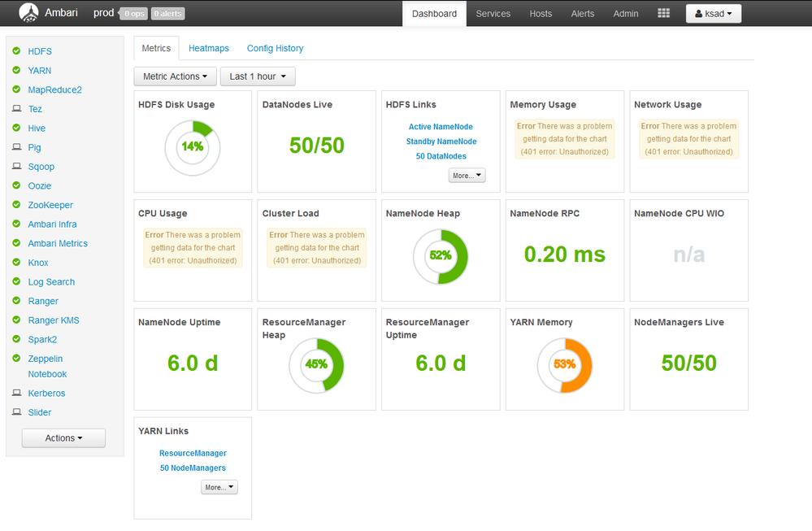812x531 pixels.
Task: Click the NameNode RPC 0.20 ms value
Action: (565, 254)
